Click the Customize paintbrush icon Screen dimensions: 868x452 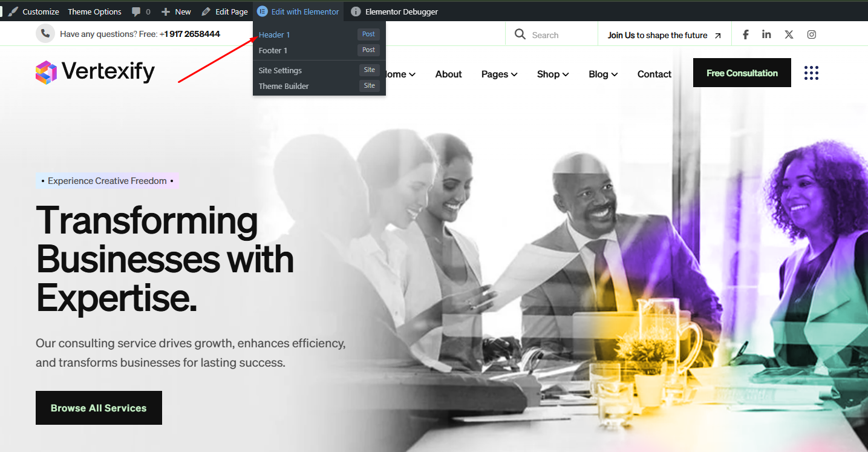click(13, 11)
